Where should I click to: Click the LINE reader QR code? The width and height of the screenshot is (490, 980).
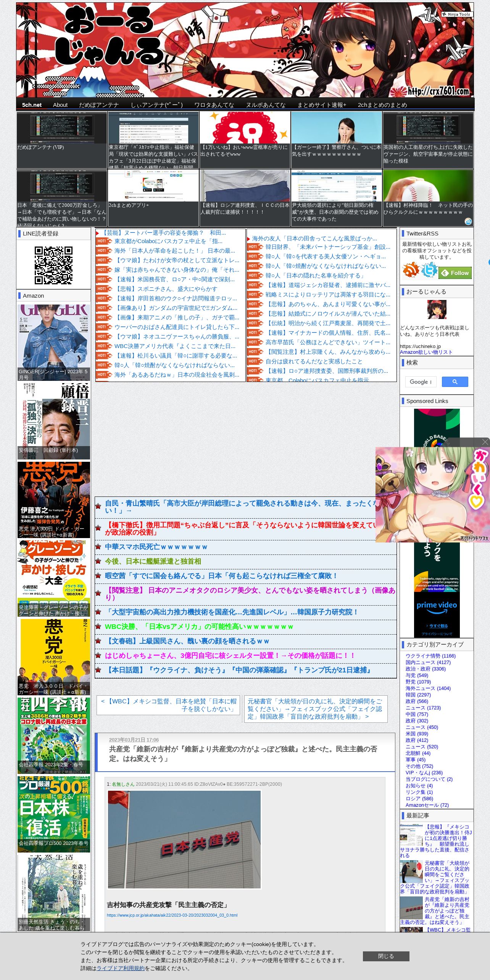pyautogui.click(x=53, y=265)
